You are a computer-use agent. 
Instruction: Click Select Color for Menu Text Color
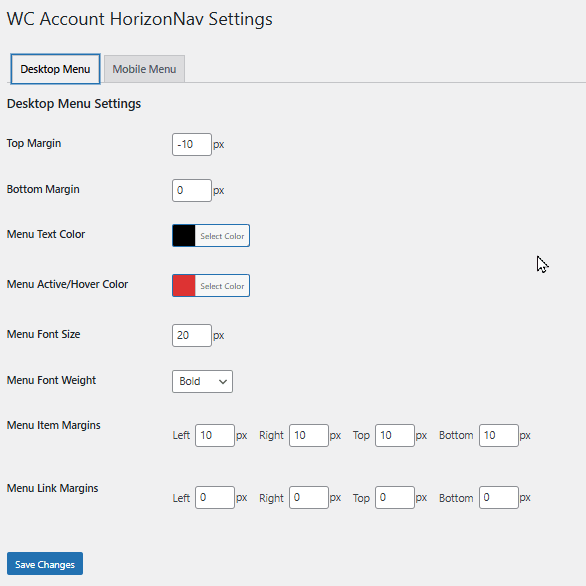222,236
